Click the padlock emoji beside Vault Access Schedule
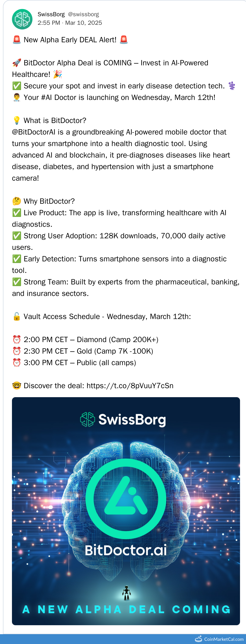This screenshot has width=246, height=644. pos(17,316)
